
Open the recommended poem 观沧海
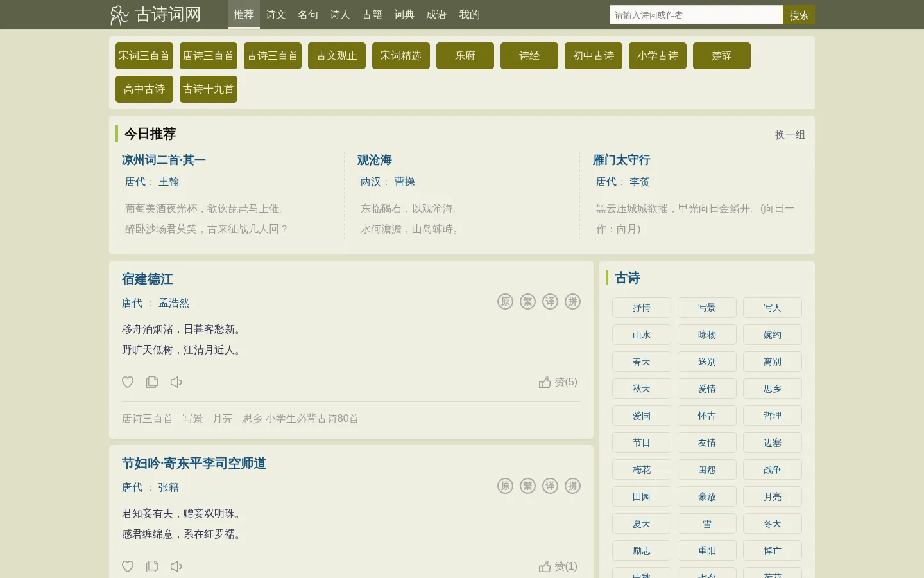tap(375, 160)
